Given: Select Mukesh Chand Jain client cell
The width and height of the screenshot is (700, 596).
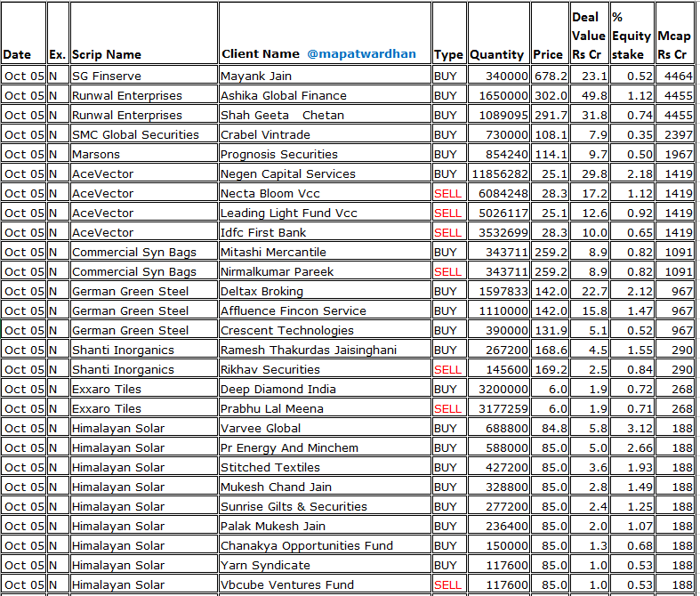Looking at the screenshot, I should point(325,487).
